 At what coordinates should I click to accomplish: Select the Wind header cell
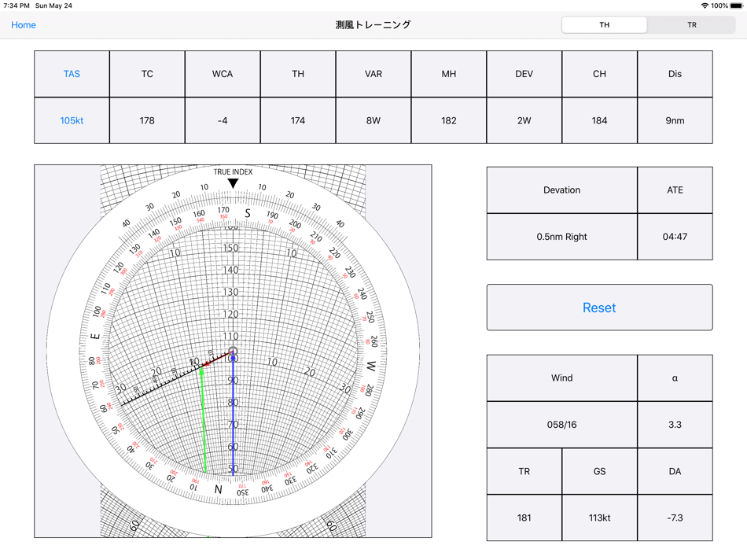tap(561, 378)
